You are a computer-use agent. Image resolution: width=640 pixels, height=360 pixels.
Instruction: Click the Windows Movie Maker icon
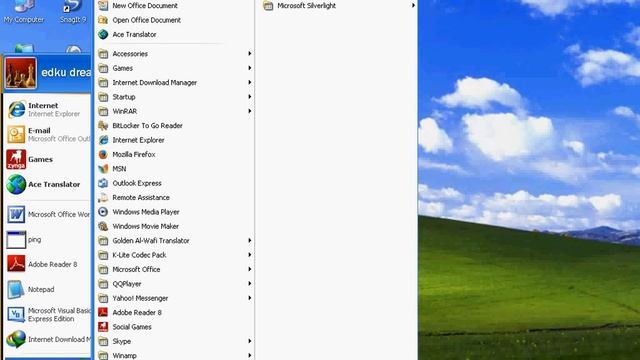pos(103,226)
